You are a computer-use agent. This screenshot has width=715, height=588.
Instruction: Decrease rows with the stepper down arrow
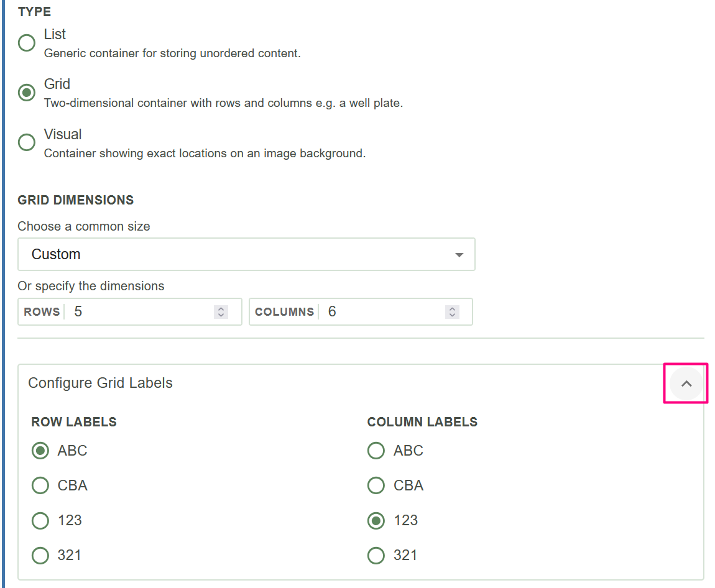pyautogui.click(x=221, y=315)
